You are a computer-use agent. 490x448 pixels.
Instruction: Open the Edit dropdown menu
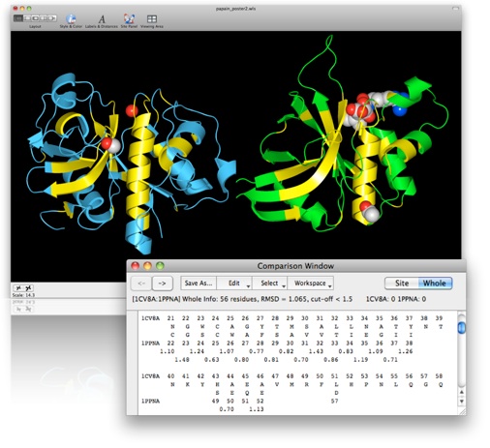234,284
